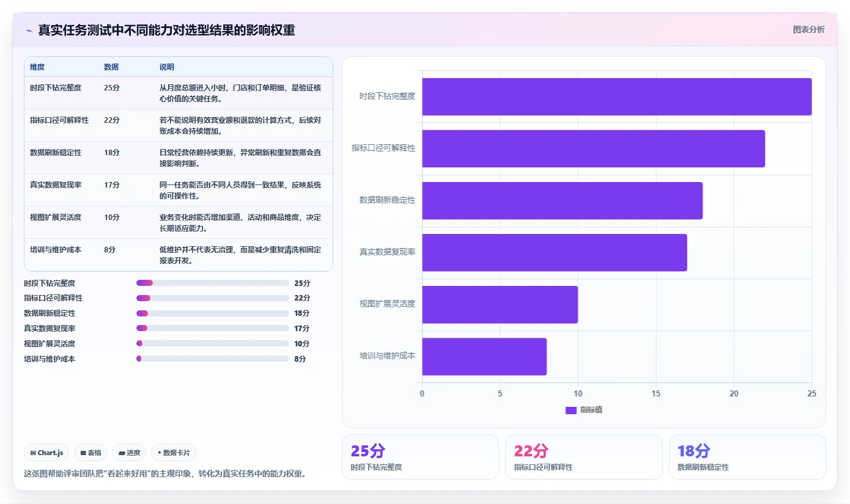Click the 培训与维护成本 chart bar

point(484,356)
